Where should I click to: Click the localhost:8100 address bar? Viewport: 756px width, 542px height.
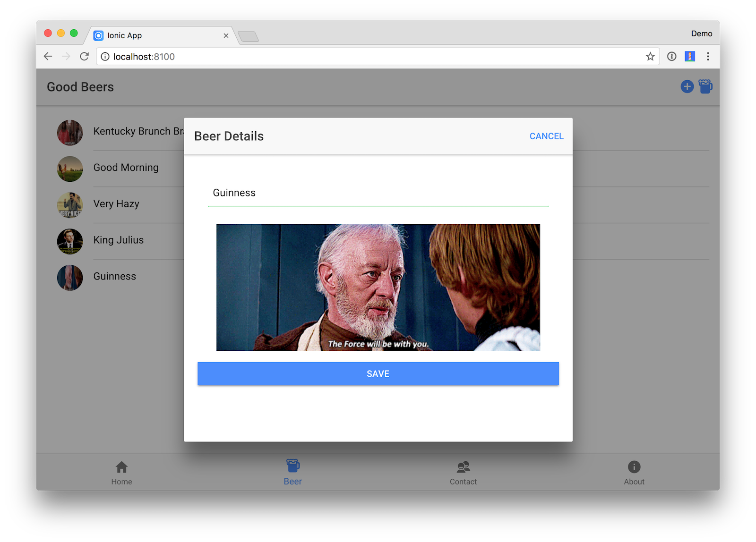tap(378, 57)
